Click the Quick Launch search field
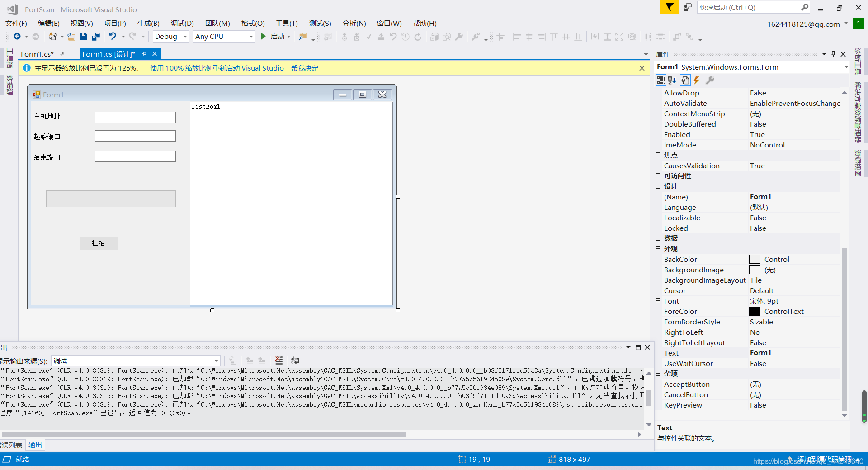This screenshot has height=470, width=868. pos(749,7)
